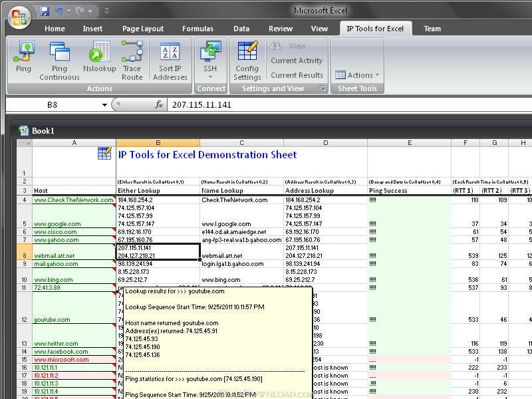Screen dimensions: 532x399
Task: Open the Actions sheet tools dropdown
Action: (357, 74)
